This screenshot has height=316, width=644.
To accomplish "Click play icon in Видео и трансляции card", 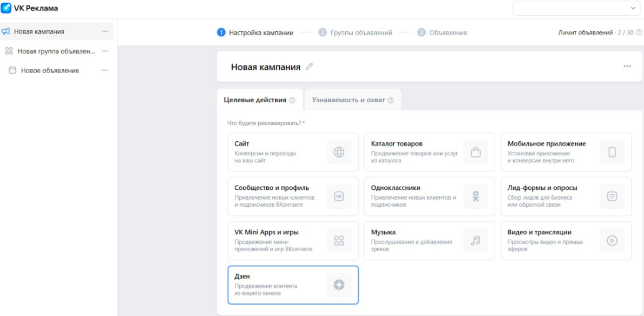I will pos(612,240).
